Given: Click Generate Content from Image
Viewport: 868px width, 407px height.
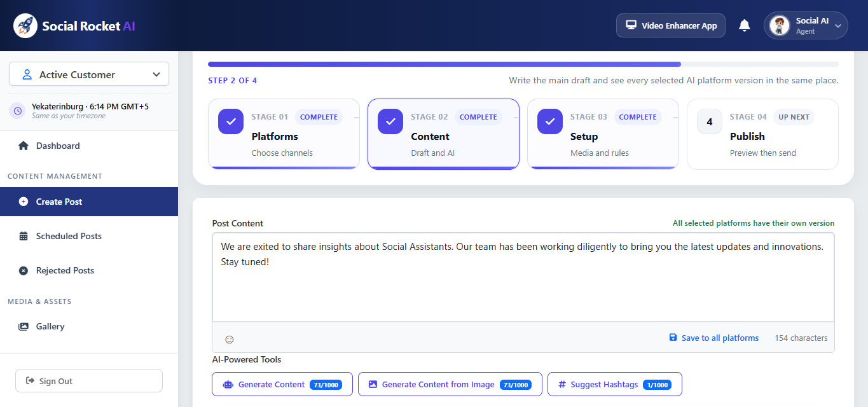Looking at the screenshot, I should pyautogui.click(x=450, y=384).
